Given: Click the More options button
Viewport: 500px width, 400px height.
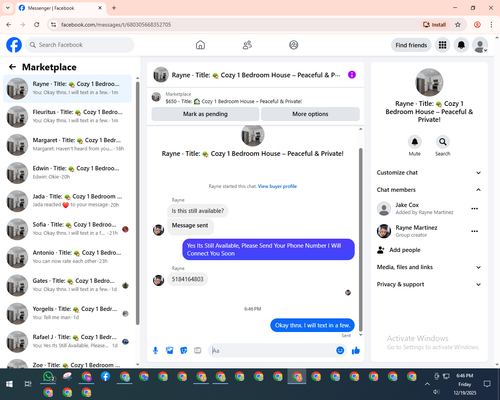Looking at the screenshot, I should click(x=310, y=114).
